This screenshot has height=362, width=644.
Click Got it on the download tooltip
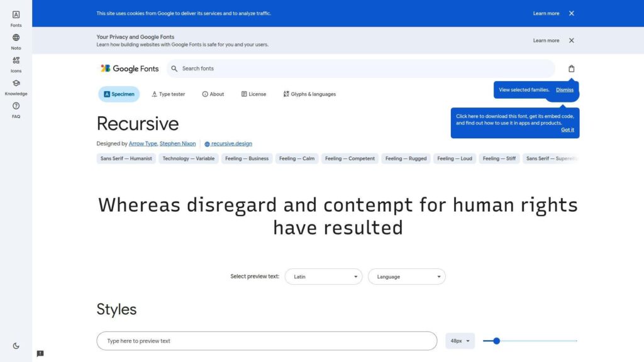click(x=568, y=129)
